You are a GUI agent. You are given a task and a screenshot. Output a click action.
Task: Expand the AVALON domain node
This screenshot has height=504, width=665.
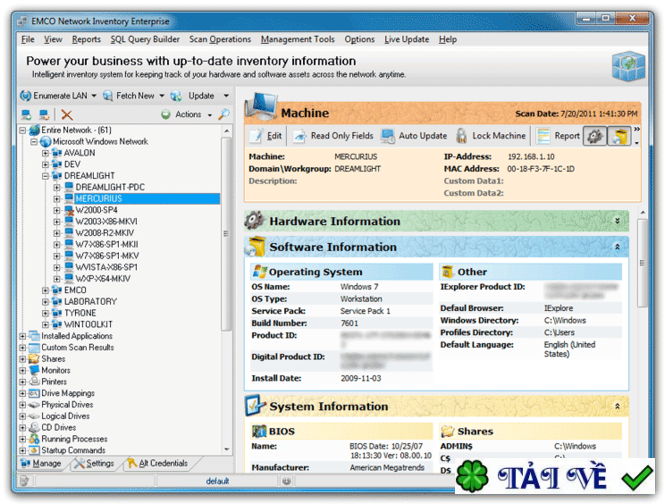(45, 153)
